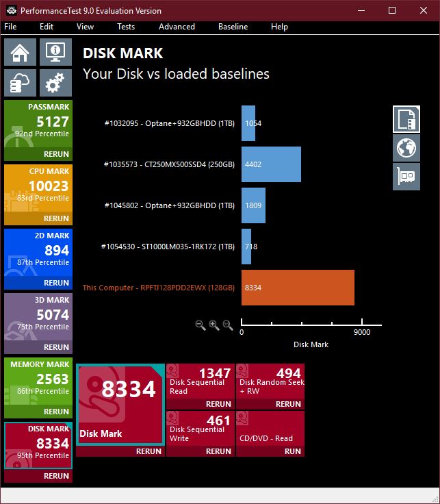Screen dimensions: 440x504
Task: Open the Advanced menu
Action: click(x=177, y=27)
